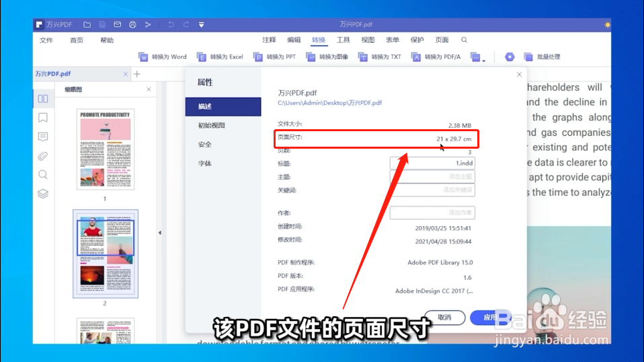The height and width of the screenshot is (362, 644).
Task: Switch to the 工具 tab
Action: click(x=344, y=40)
